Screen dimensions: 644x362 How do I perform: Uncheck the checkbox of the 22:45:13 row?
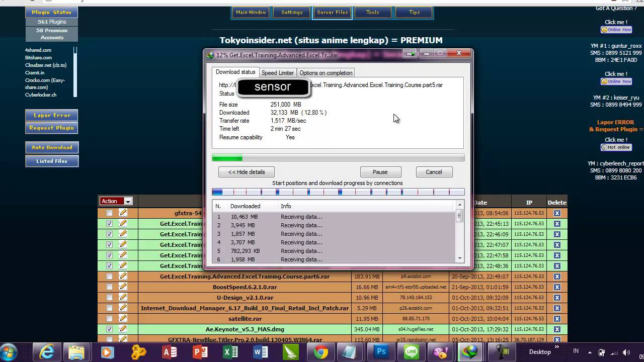tap(109, 224)
